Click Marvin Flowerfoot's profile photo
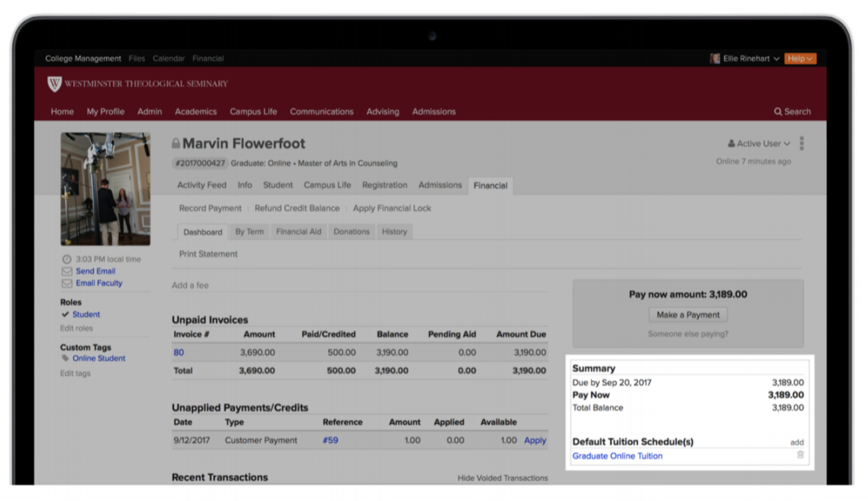The height and width of the screenshot is (501, 868). [106, 189]
